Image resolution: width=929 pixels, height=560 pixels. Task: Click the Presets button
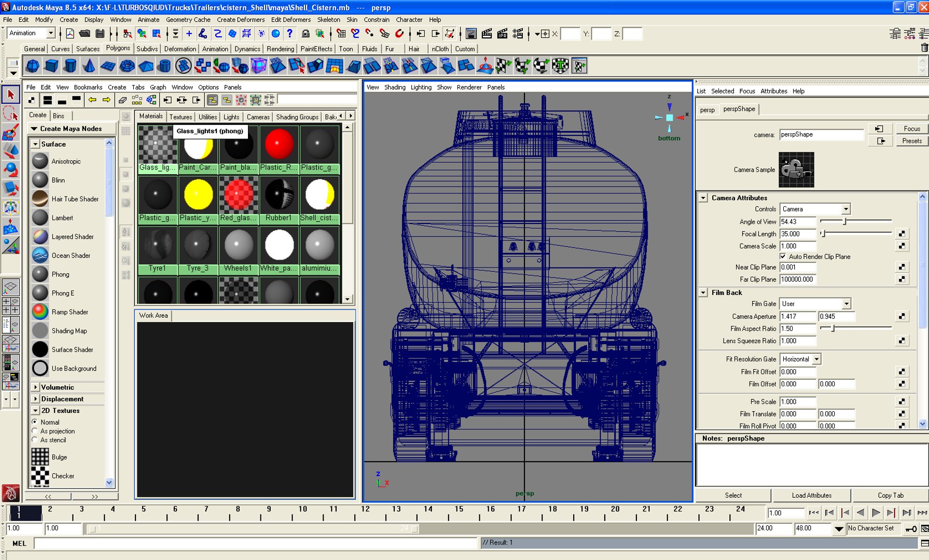pyautogui.click(x=912, y=141)
